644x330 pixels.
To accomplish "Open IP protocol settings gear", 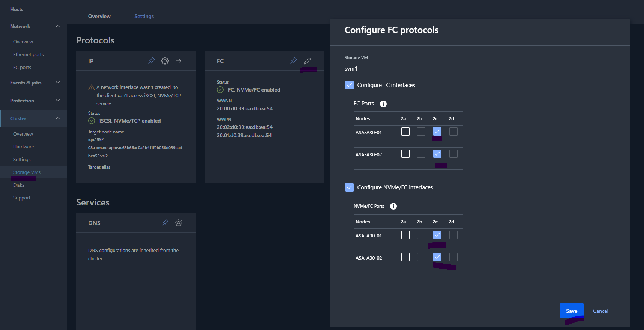I will [x=165, y=61].
